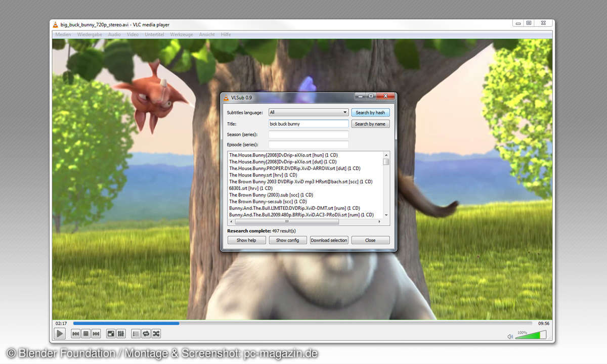Open the Video menu
Viewport: 607px width, 364px height.
point(133,34)
